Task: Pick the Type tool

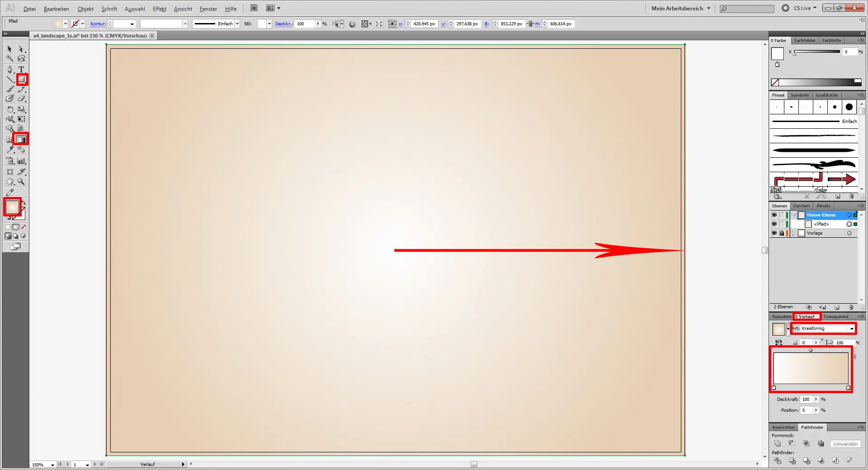Action: [x=21, y=69]
